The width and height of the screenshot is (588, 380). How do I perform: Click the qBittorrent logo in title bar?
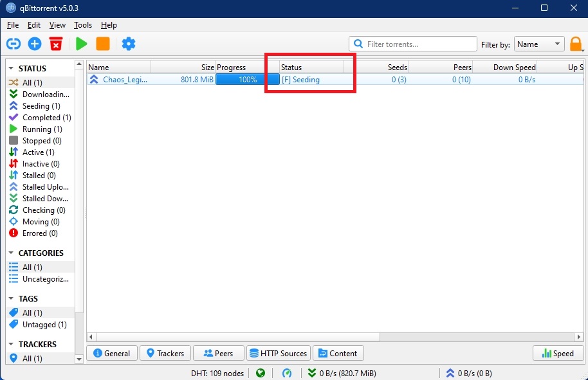pyautogui.click(x=11, y=8)
